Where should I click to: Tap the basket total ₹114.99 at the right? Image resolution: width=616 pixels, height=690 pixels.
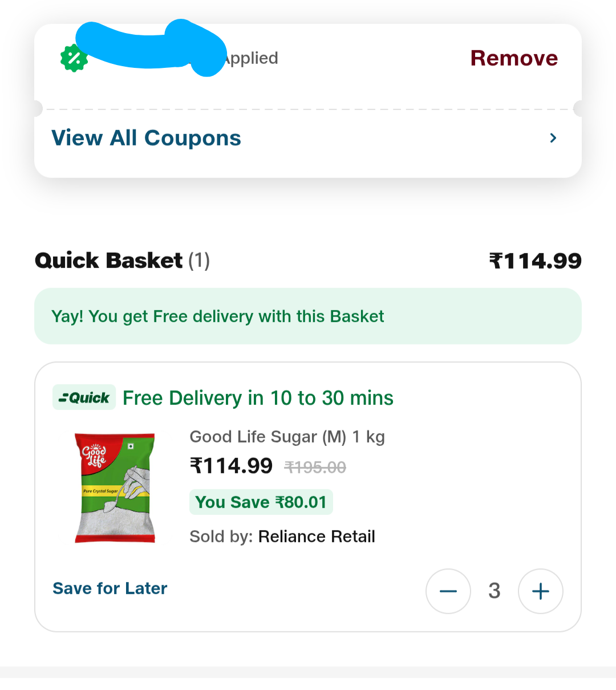[535, 261]
